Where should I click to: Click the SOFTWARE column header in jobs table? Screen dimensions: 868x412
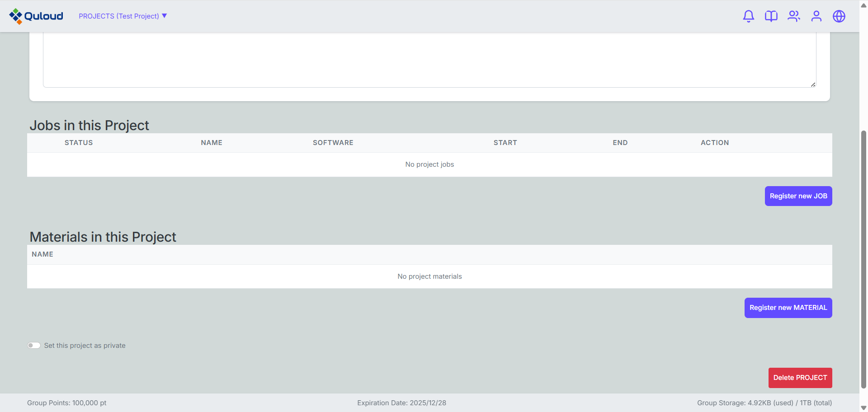point(333,143)
